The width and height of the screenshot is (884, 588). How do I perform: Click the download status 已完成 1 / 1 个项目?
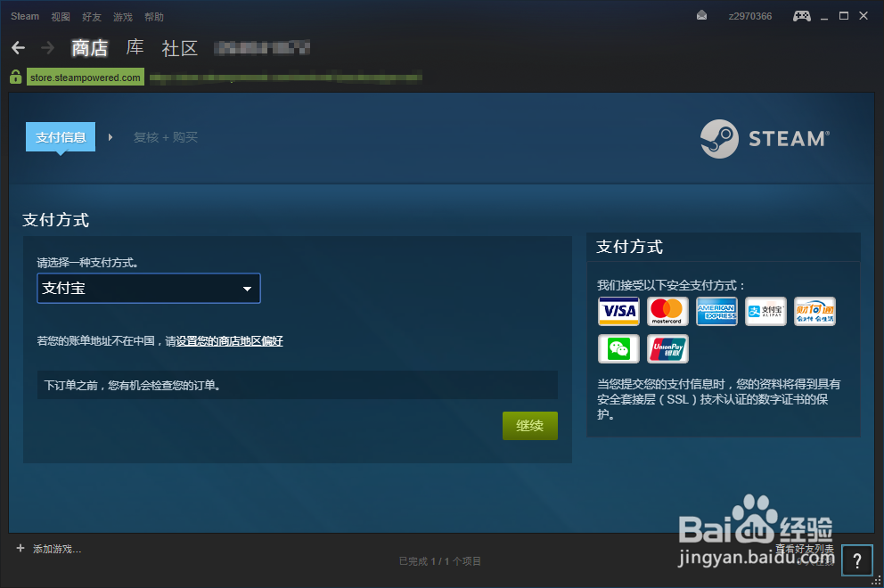[439, 561]
